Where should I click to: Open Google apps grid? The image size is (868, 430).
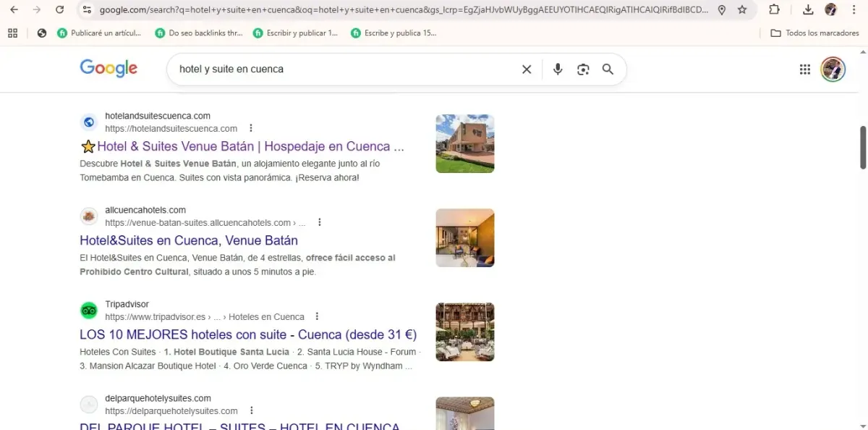tap(805, 69)
